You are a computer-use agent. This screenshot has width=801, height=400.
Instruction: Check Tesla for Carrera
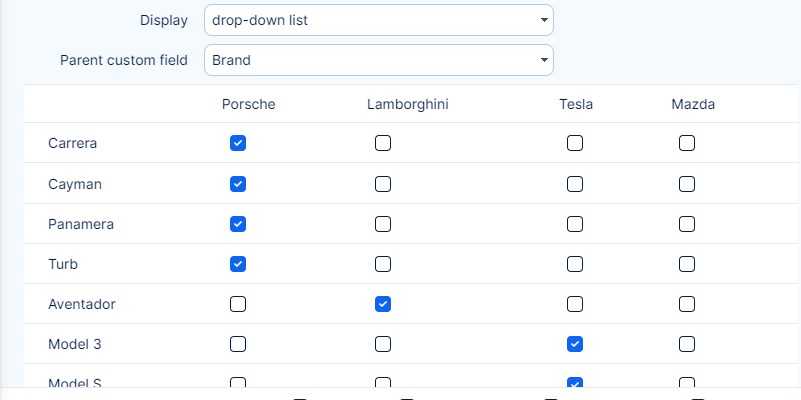tap(575, 144)
